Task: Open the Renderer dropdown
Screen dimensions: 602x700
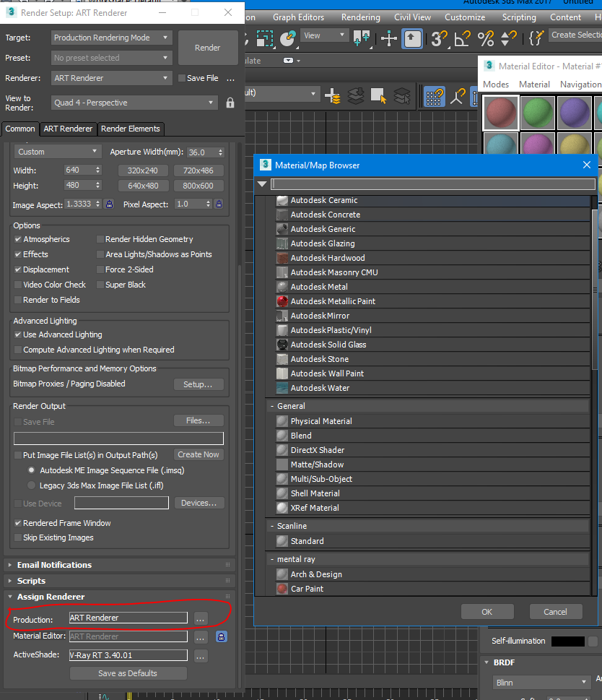Action: click(x=111, y=78)
